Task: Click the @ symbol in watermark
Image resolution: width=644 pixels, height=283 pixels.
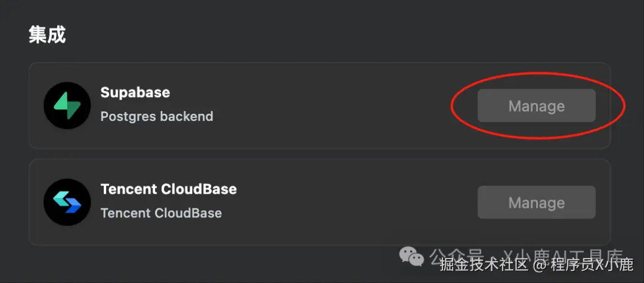Action: pyautogui.click(x=540, y=265)
